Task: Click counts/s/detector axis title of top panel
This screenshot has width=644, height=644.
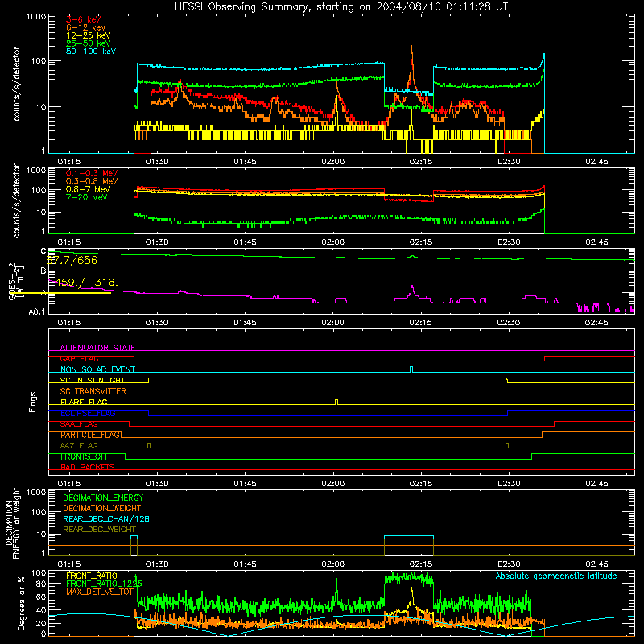Action: [17, 84]
